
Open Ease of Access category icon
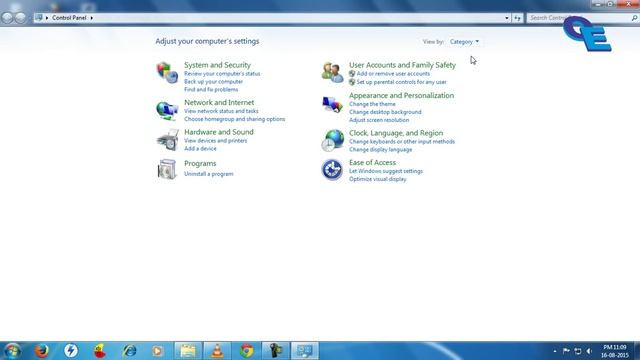click(332, 169)
